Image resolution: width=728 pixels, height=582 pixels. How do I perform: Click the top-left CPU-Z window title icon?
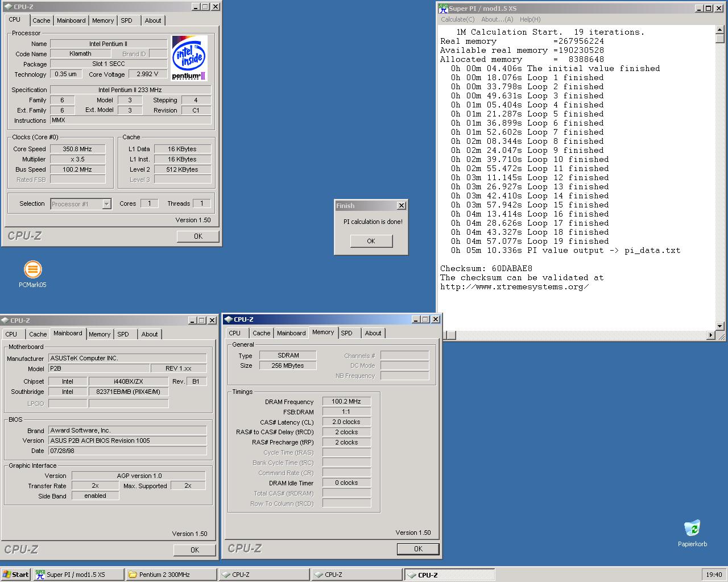pos(7,7)
